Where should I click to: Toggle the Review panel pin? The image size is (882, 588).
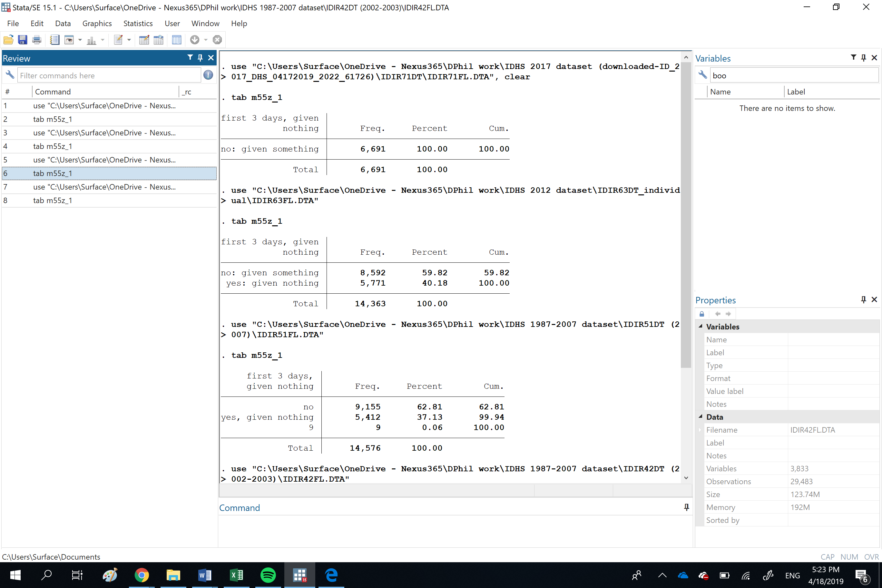pos(200,58)
